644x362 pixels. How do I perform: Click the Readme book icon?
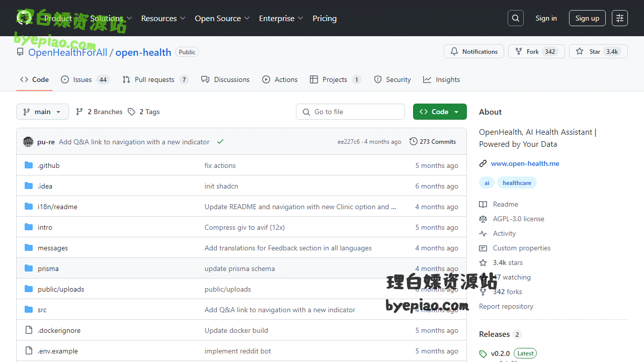click(x=483, y=204)
